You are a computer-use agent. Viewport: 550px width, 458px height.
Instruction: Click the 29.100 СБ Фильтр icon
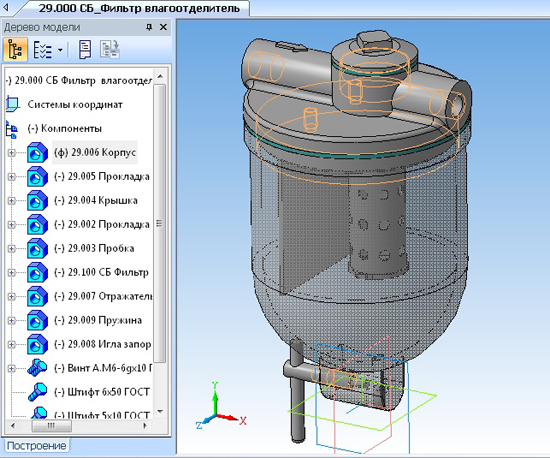pyautogui.click(x=37, y=272)
